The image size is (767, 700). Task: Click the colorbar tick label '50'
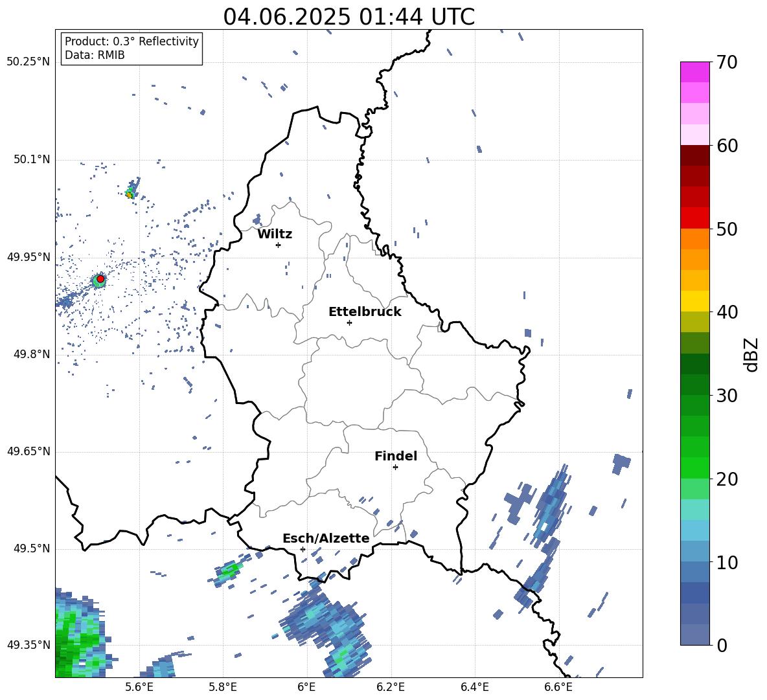pos(727,229)
